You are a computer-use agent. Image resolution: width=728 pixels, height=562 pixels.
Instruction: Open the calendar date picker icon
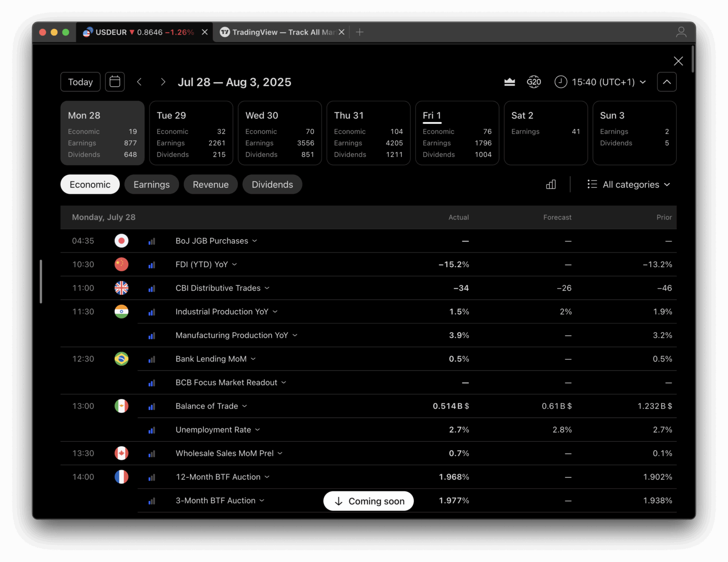(x=115, y=82)
